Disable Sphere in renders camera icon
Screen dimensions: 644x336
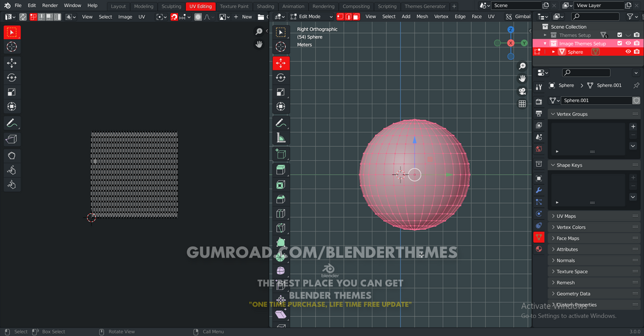[636, 52]
